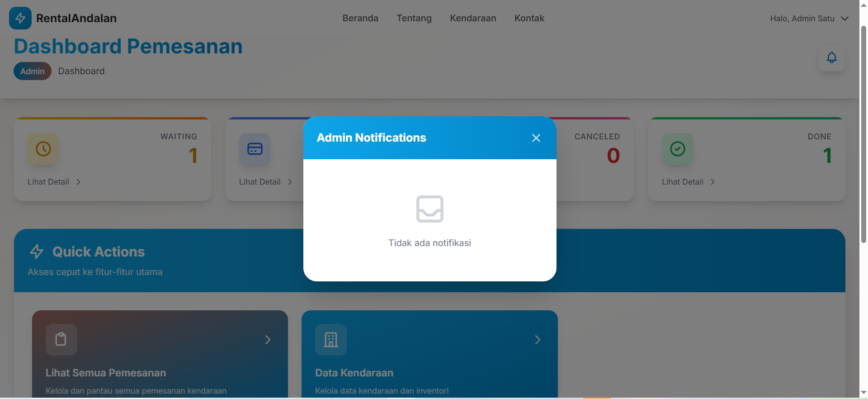Navigate to the Kendaraan page
868x399 pixels.
(473, 18)
